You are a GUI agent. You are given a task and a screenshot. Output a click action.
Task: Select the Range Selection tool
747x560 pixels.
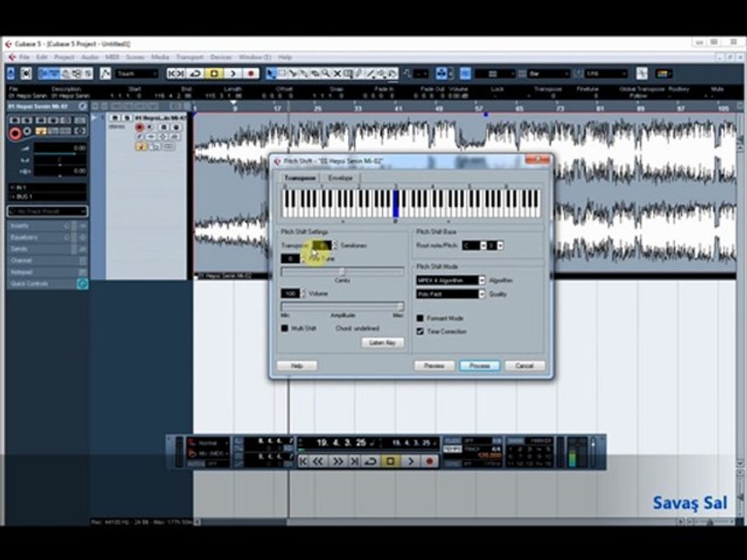pos(282,73)
